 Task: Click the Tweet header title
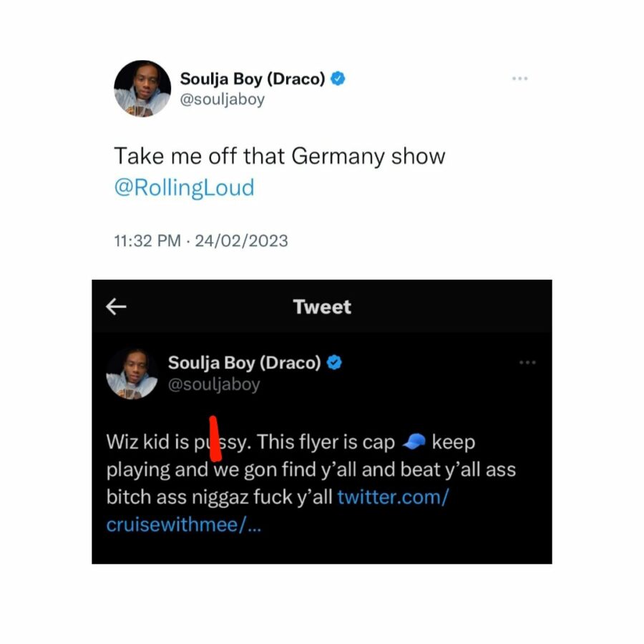click(x=322, y=307)
